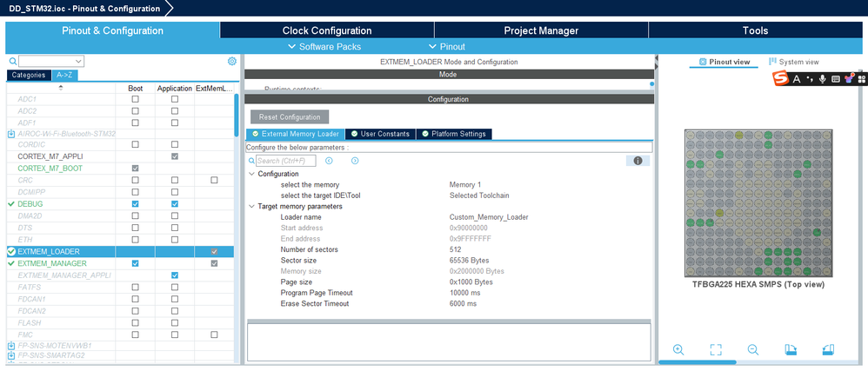Uncheck DEBUG Boot checkbox
This screenshot has height=371, width=868.
(x=135, y=204)
